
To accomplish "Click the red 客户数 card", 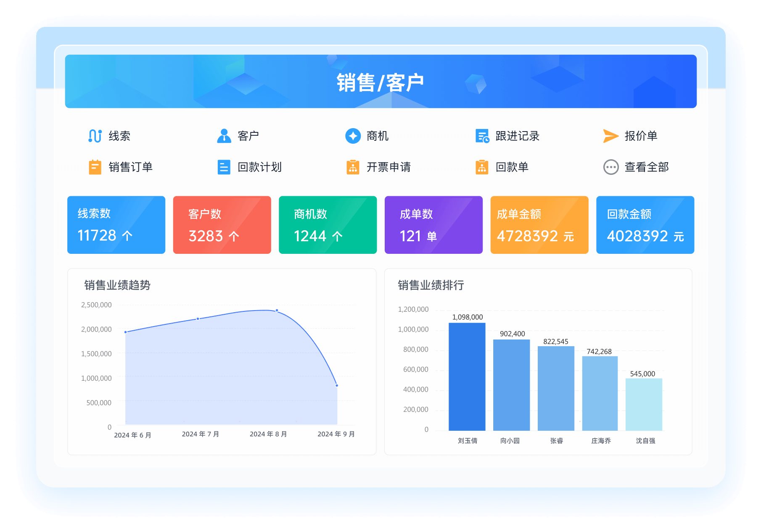I will [x=222, y=224].
